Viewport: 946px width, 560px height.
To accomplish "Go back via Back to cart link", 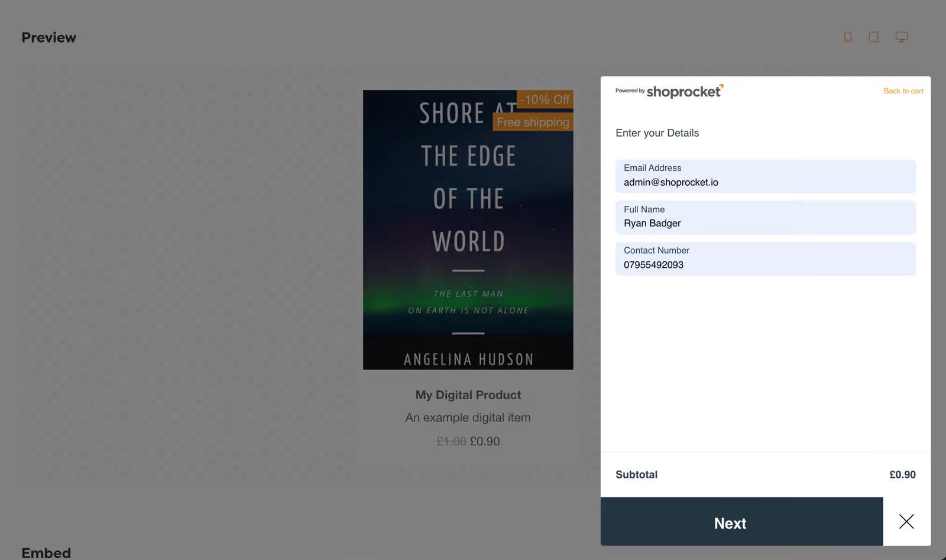I will (903, 91).
